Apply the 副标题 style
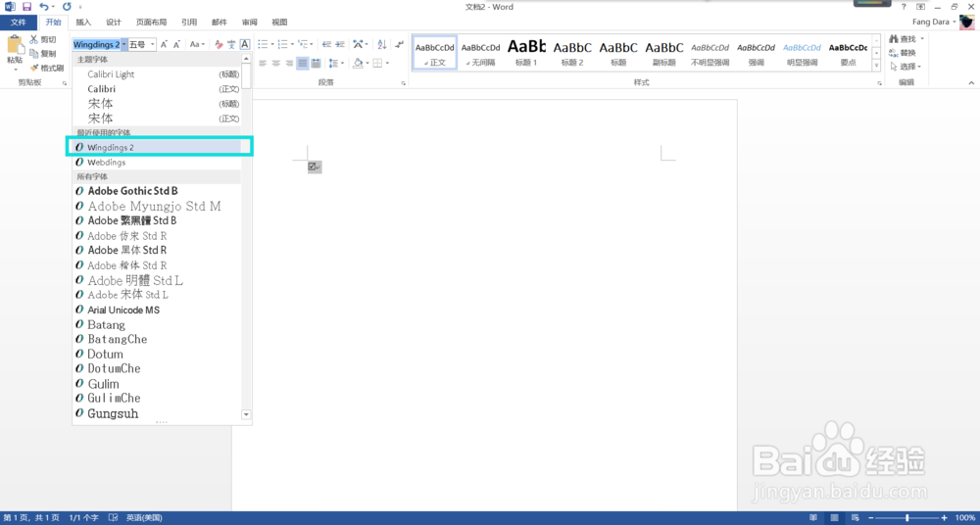This screenshot has width=980, height=525. 664,53
